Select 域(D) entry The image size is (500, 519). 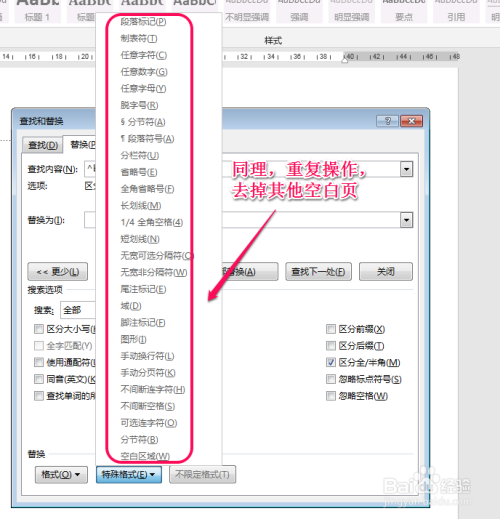click(x=131, y=306)
